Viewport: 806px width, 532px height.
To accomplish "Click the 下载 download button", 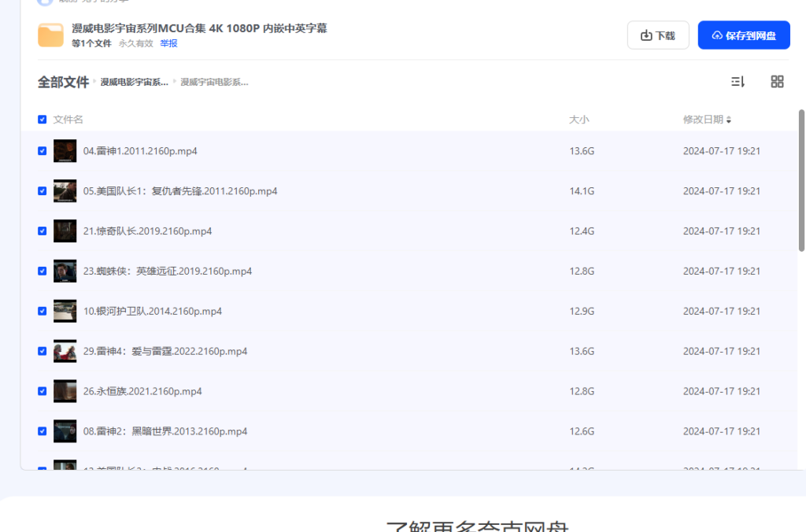I will point(657,35).
